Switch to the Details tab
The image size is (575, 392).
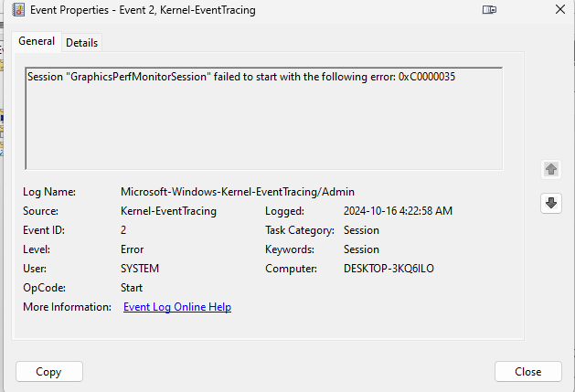[x=81, y=43]
